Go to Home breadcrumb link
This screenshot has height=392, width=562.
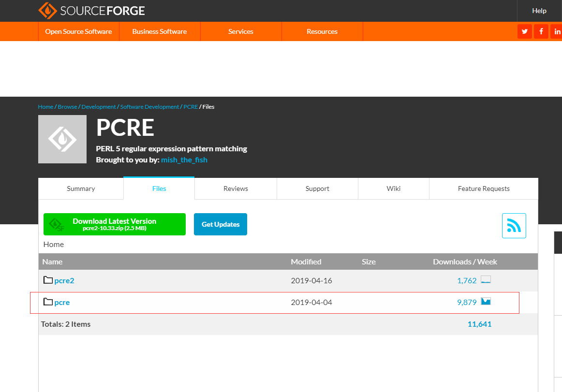[x=45, y=107]
